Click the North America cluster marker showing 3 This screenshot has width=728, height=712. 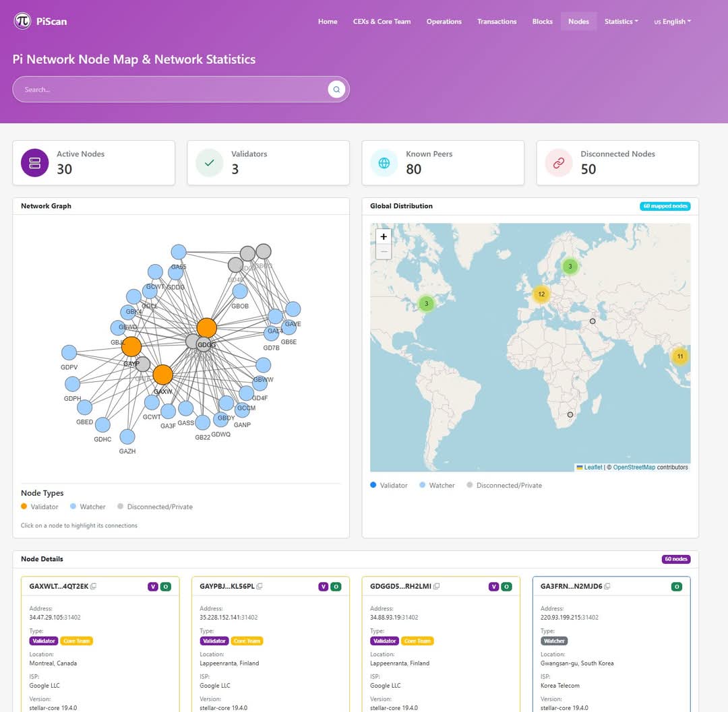(x=426, y=304)
